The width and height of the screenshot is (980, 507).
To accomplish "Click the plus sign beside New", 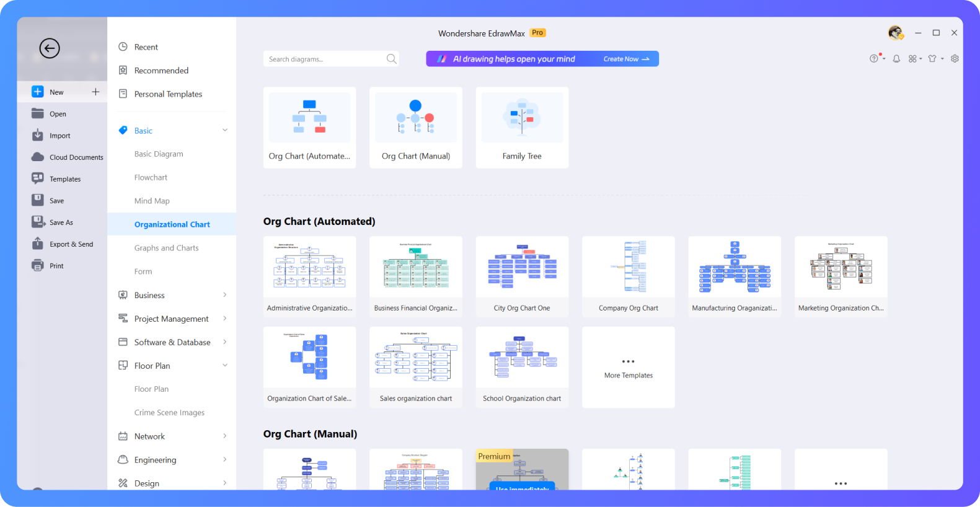I will click(x=95, y=92).
